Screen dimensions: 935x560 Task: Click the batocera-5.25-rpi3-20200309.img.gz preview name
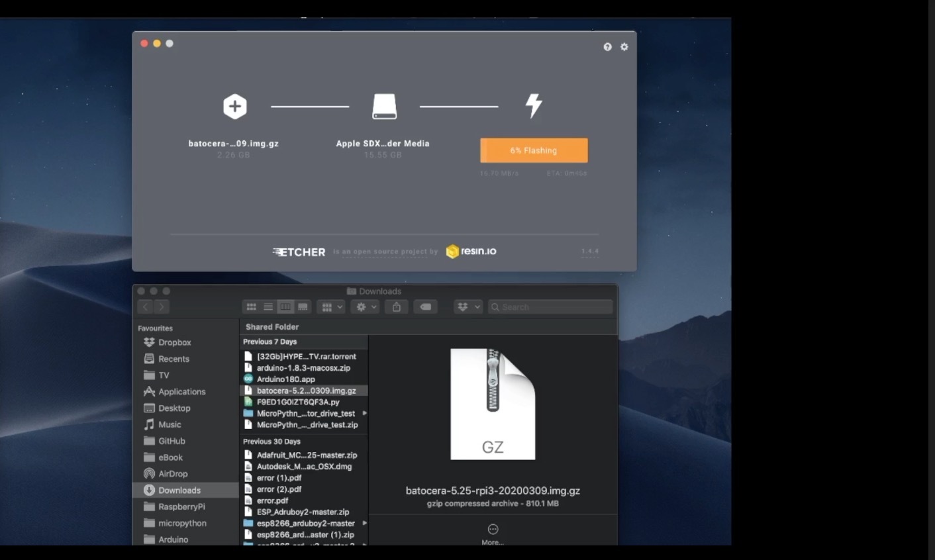[493, 491]
